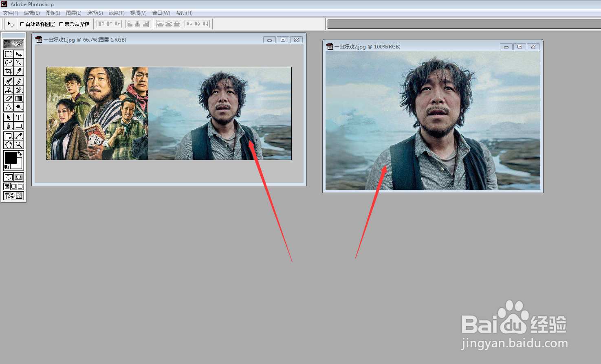The height and width of the screenshot is (364, 601).
Task: Open the 滤镜(T) menu
Action: click(x=117, y=13)
